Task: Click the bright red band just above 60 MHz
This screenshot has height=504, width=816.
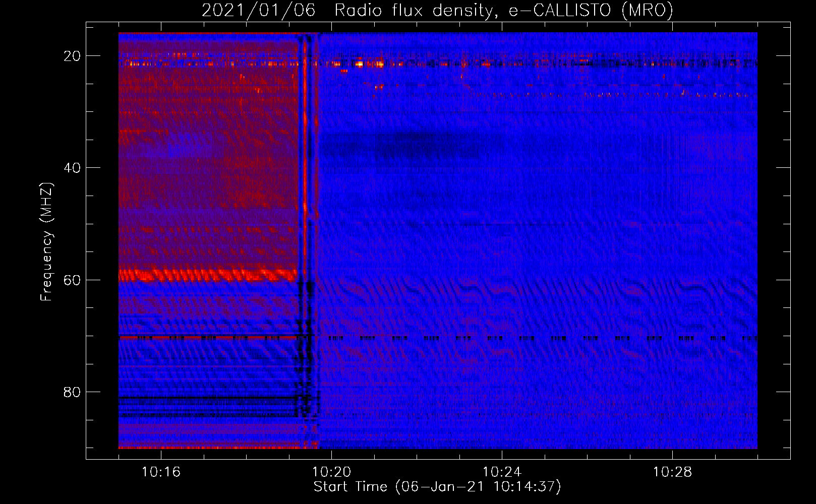Action: coord(208,275)
